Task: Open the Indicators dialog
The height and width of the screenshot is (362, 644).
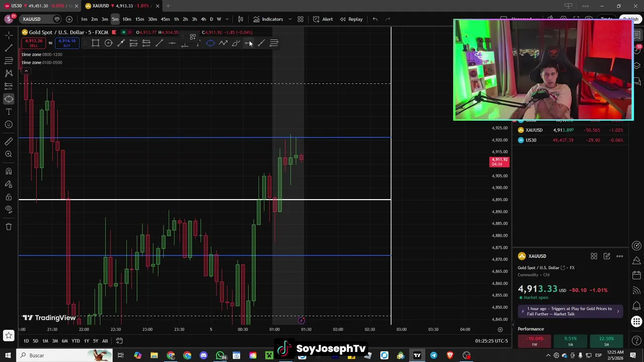Action: click(268, 19)
